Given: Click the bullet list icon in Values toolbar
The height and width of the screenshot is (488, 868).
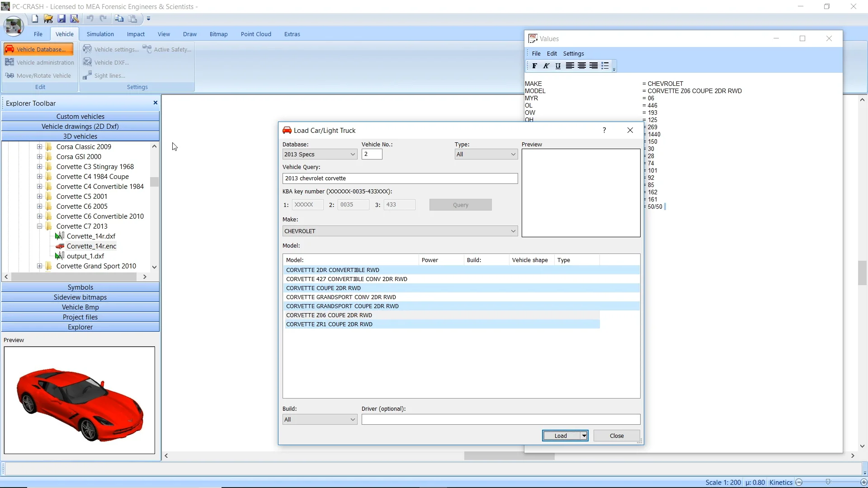Looking at the screenshot, I should tap(605, 66).
